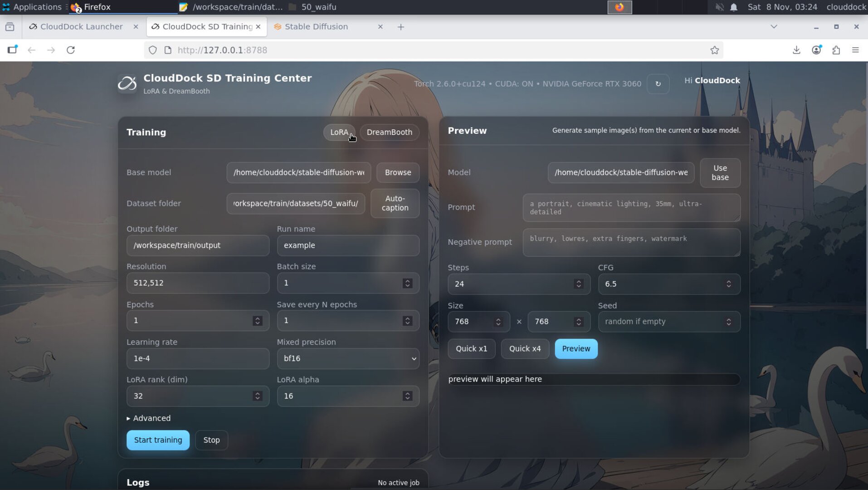Open a new browser tab
The height and width of the screenshot is (490, 868).
(x=400, y=27)
